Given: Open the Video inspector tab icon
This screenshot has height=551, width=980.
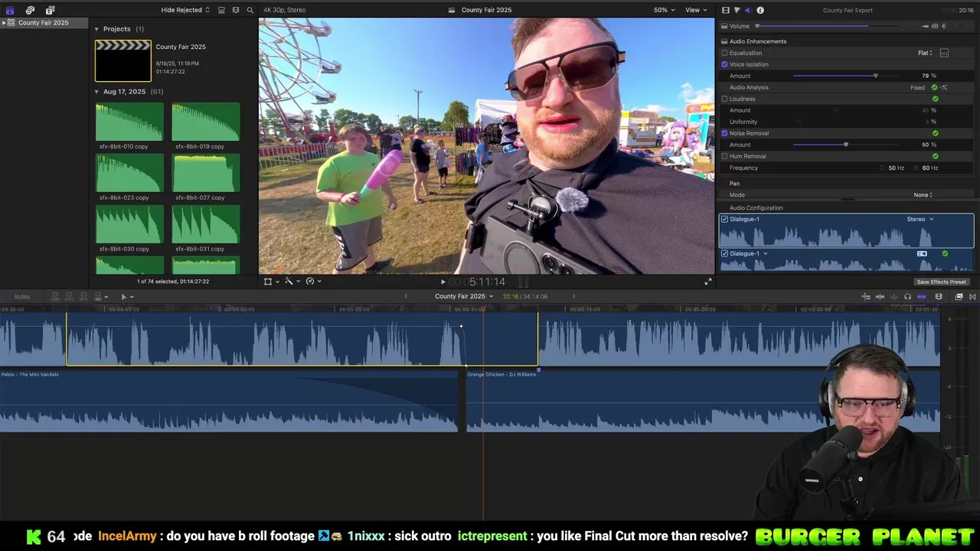Looking at the screenshot, I should point(726,10).
